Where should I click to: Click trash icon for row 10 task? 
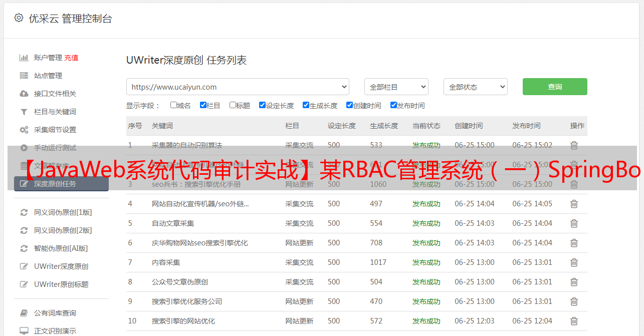(x=574, y=321)
